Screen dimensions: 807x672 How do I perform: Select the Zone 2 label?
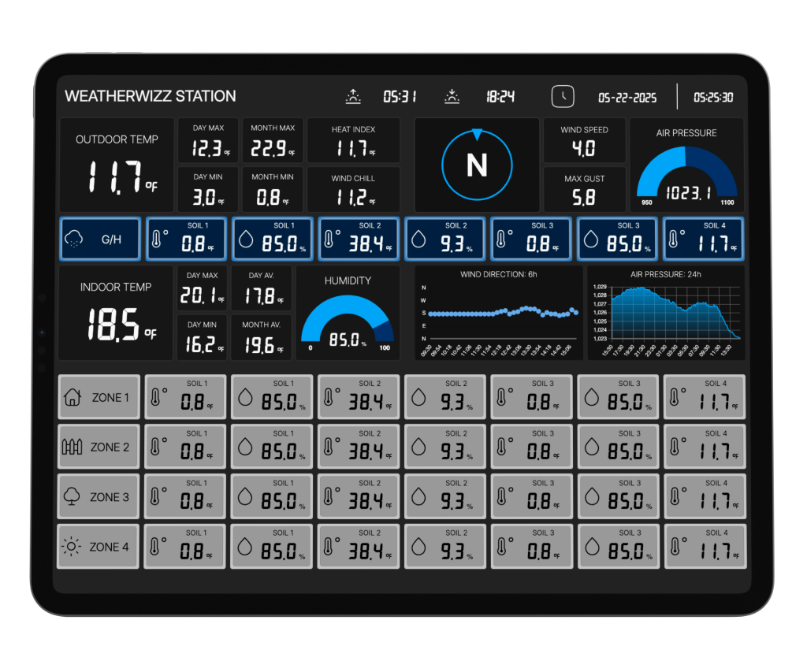[108, 447]
